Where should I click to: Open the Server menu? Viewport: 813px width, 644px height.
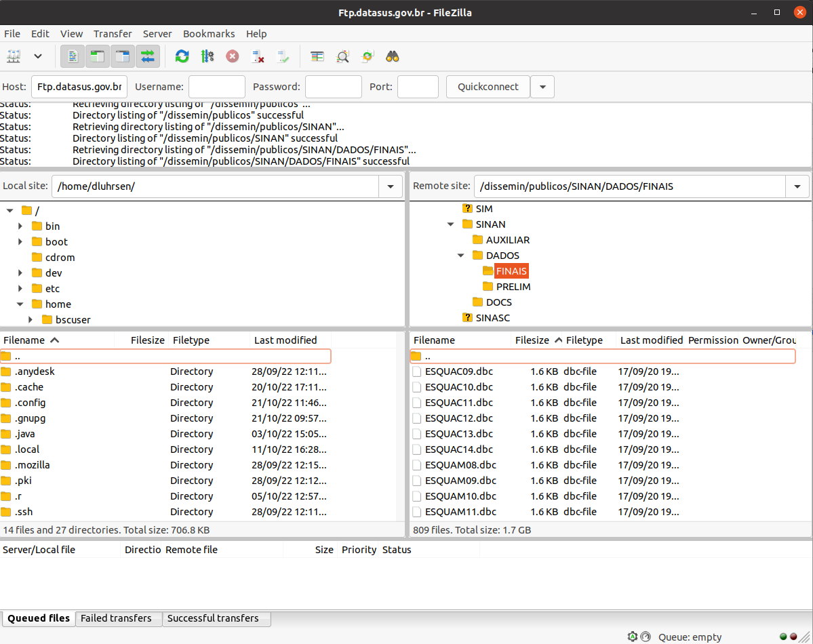click(x=157, y=34)
